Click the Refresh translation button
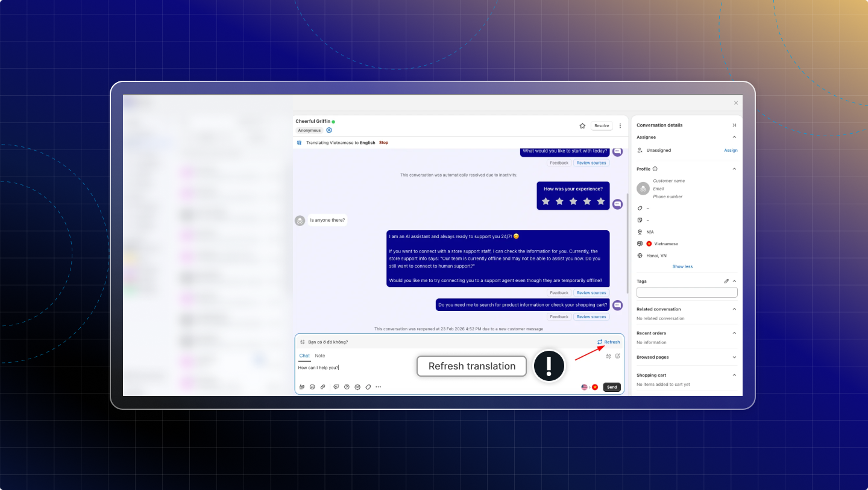 [608, 342]
